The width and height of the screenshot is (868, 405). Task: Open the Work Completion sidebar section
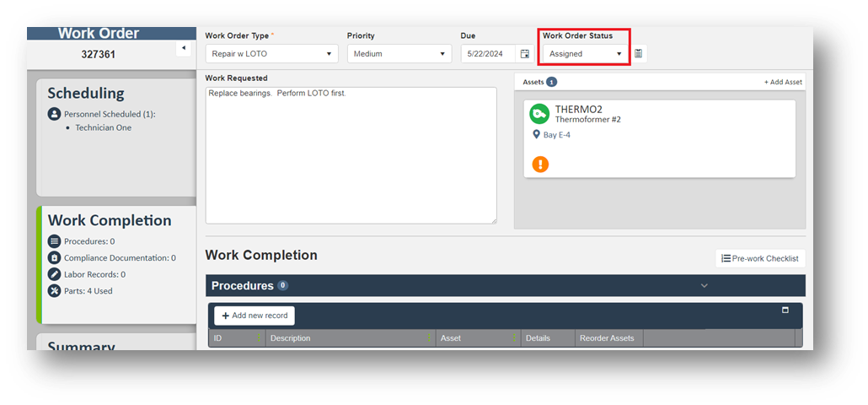110,221
